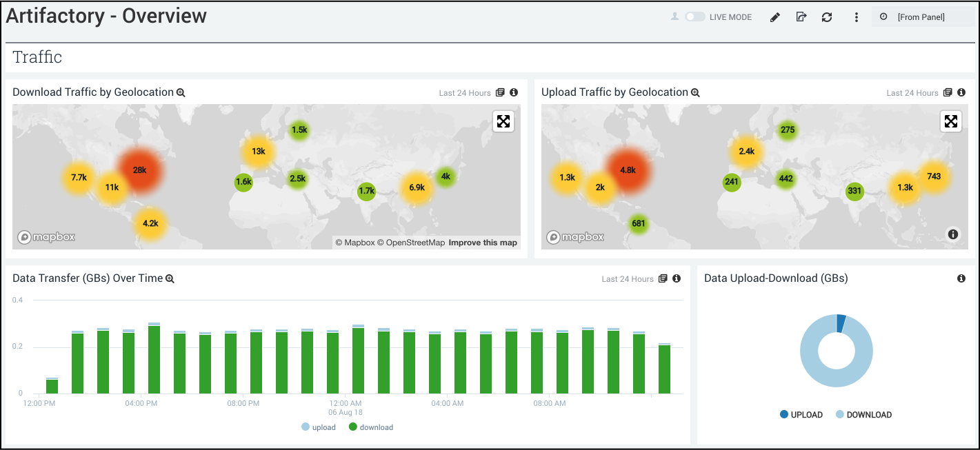Open the three-dot more options menu
This screenshot has width=980, height=450.
click(857, 17)
